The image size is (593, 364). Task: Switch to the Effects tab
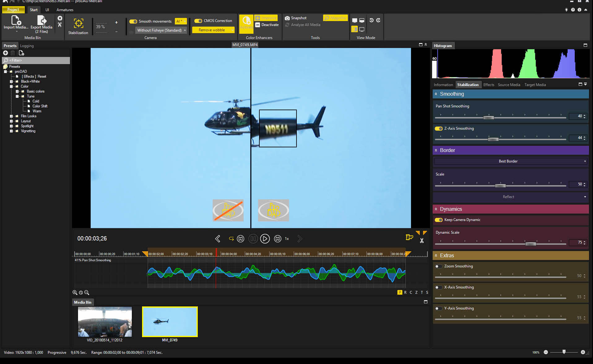(489, 85)
